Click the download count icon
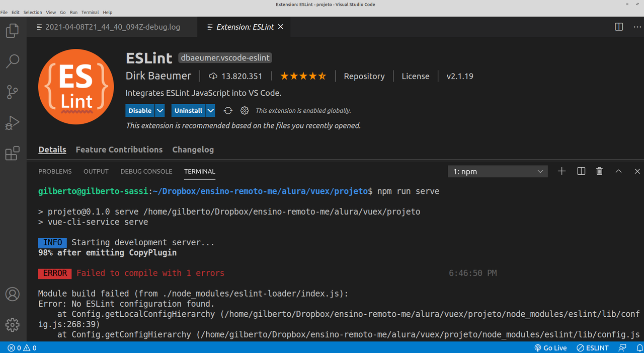 point(213,77)
